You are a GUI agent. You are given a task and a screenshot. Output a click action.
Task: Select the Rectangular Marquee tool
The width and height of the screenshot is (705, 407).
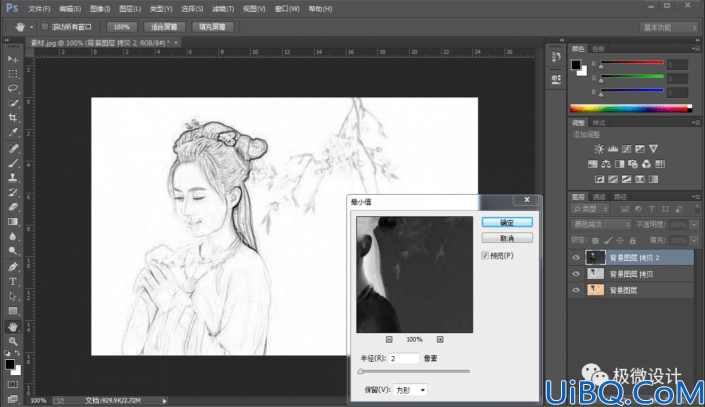(x=13, y=74)
